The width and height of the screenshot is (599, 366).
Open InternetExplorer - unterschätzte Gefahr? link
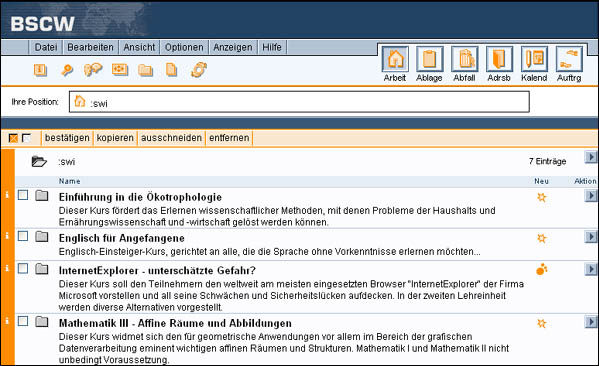click(x=157, y=271)
